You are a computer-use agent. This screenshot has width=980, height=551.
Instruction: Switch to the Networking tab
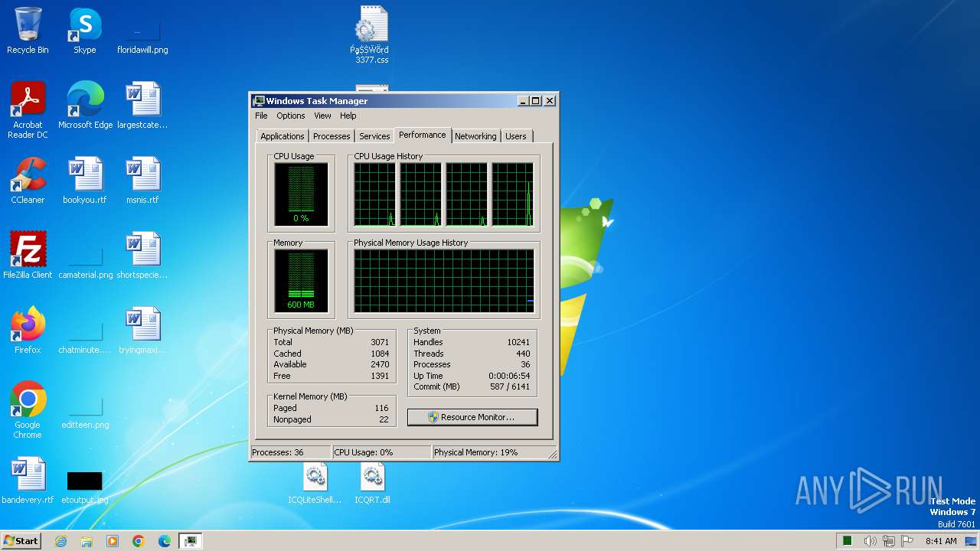pos(475,136)
